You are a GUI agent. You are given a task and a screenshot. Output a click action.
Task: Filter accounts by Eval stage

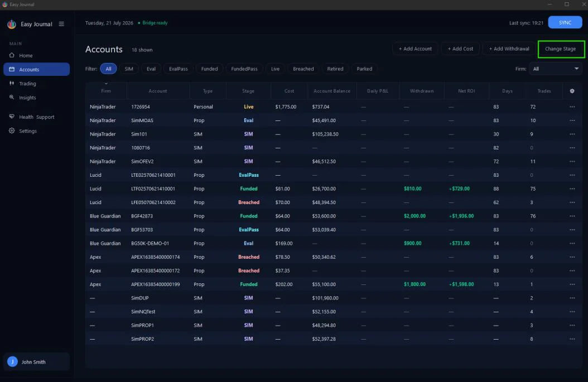(151, 69)
